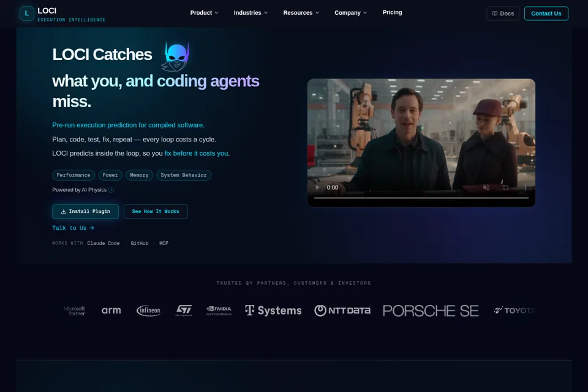Click the LOCI square logo icon
Image resolution: width=588 pixels, height=392 pixels.
(x=26, y=13)
